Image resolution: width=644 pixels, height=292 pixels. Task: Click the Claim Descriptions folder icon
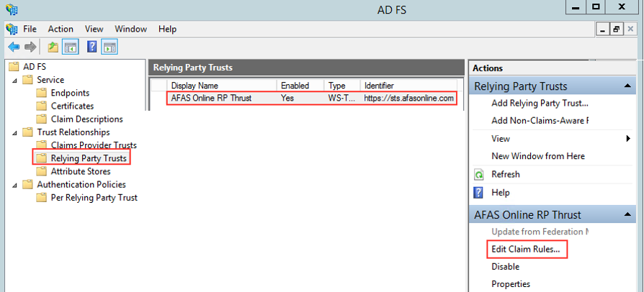point(42,119)
